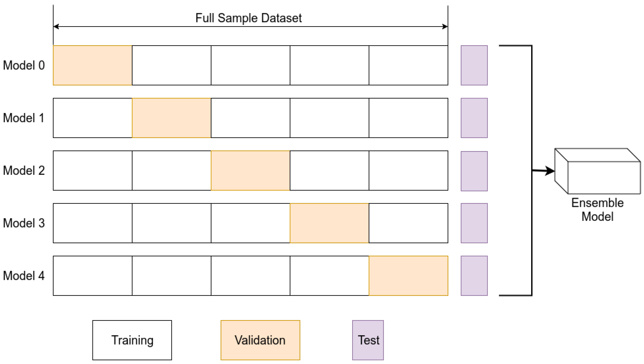
Task: Select the Model 3 row label
Action: coord(24,223)
